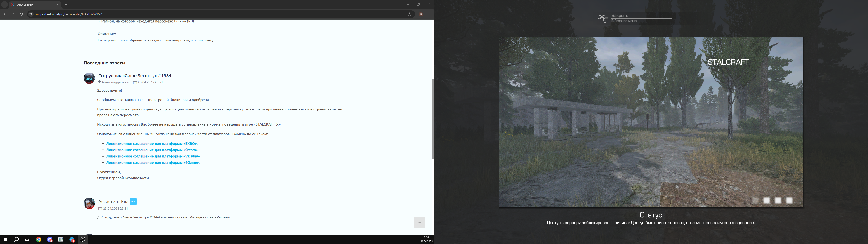Click the pencil icon before status change note

click(99, 217)
